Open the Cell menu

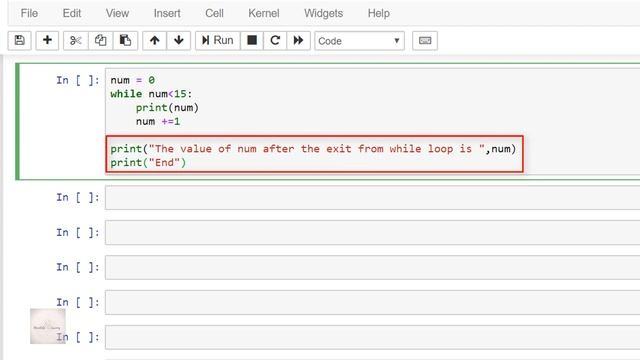tap(214, 13)
